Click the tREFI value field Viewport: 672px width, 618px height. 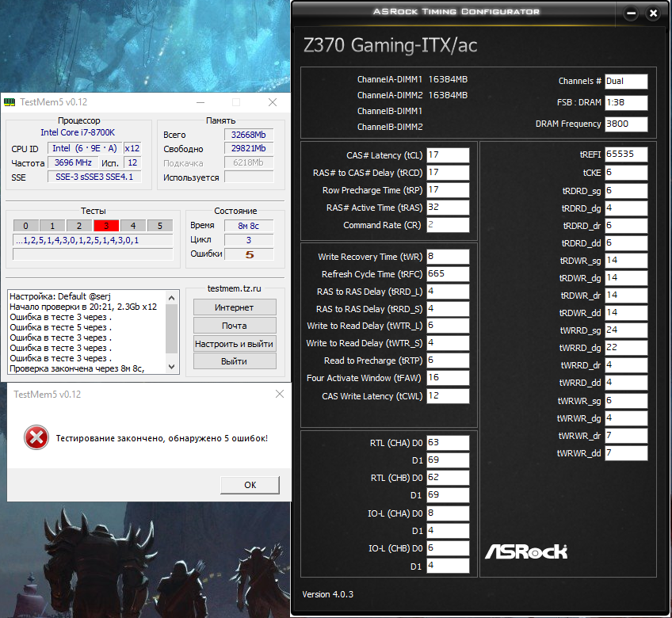(x=626, y=154)
